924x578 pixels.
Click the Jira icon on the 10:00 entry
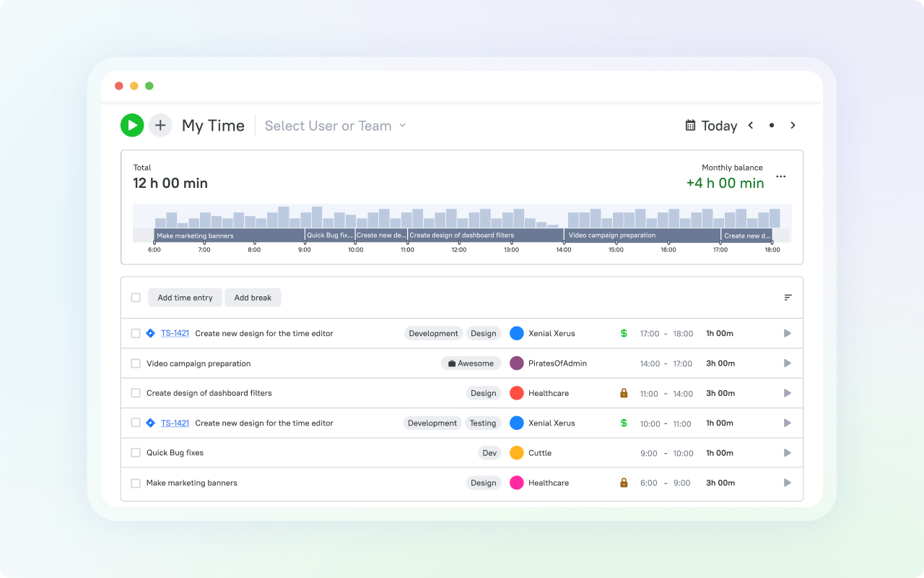[x=150, y=423]
